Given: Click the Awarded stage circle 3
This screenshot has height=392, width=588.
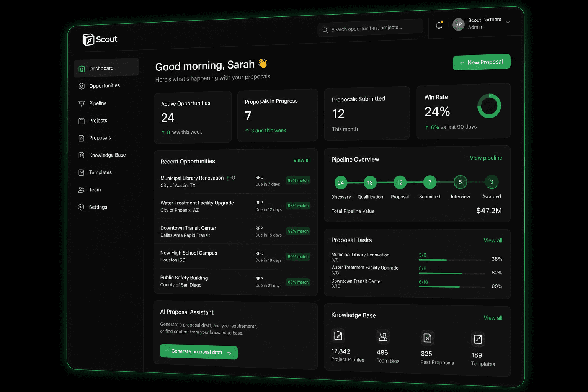Looking at the screenshot, I should pos(492,182).
